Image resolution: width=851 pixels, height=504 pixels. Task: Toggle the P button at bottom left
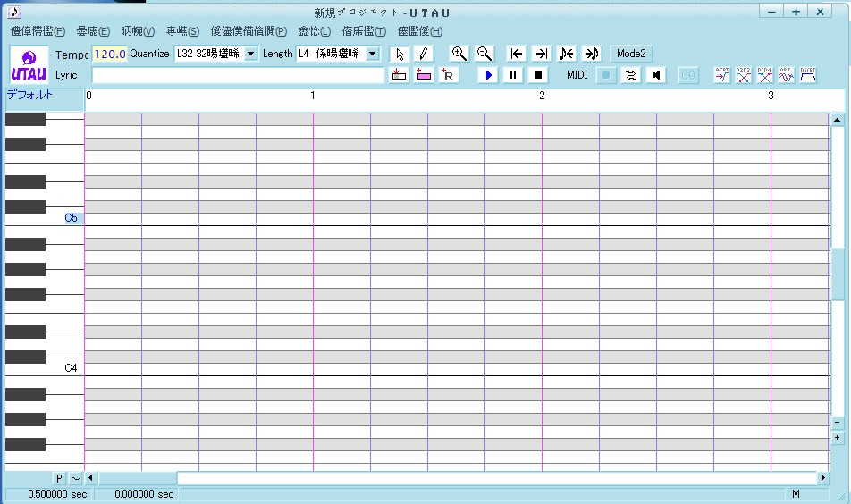pos(59,478)
